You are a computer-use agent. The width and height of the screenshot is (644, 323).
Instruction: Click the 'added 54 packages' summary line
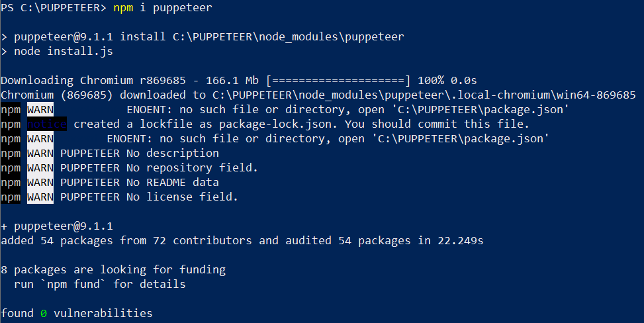[242, 241]
